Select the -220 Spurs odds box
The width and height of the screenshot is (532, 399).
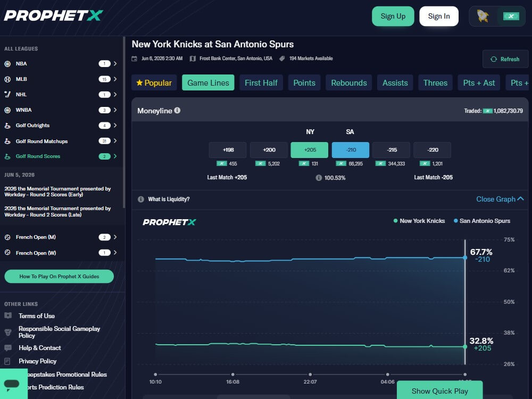tap(432, 150)
